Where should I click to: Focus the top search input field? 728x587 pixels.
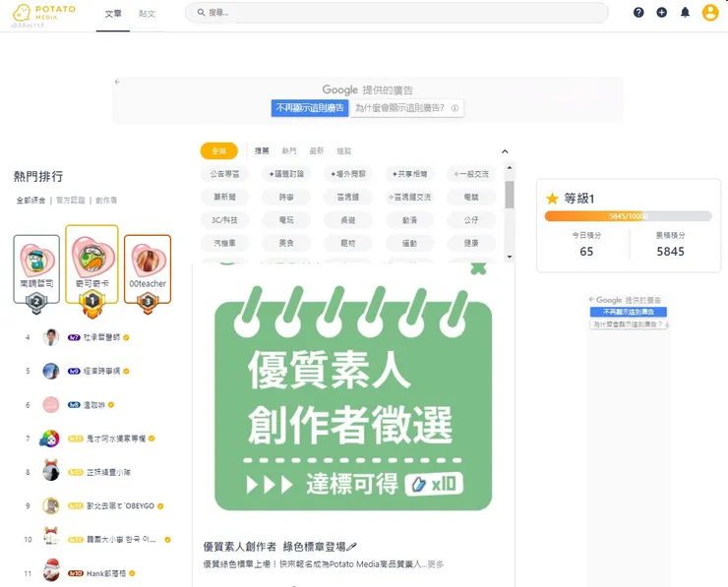point(397,13)
